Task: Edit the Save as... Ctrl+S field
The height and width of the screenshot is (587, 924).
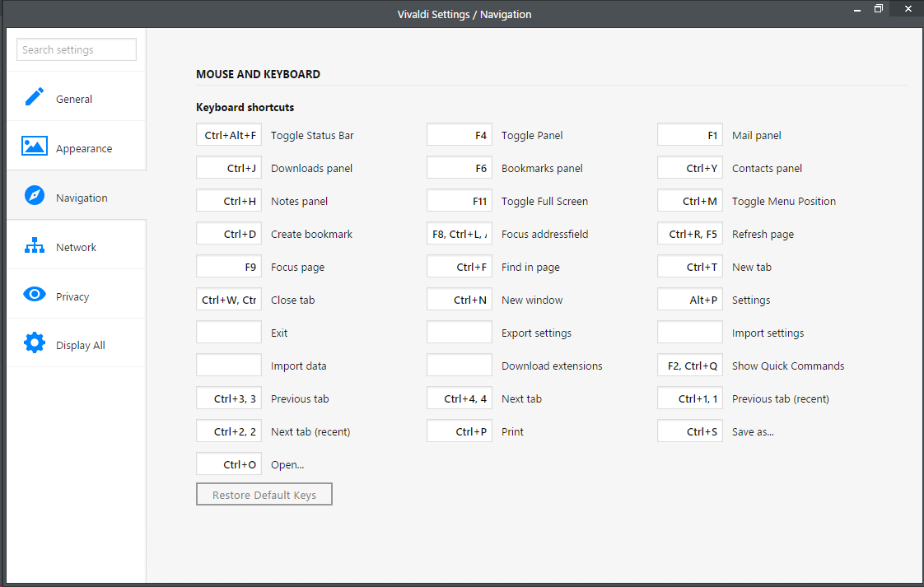Action: pyautogui.click(x=690, y=431)
